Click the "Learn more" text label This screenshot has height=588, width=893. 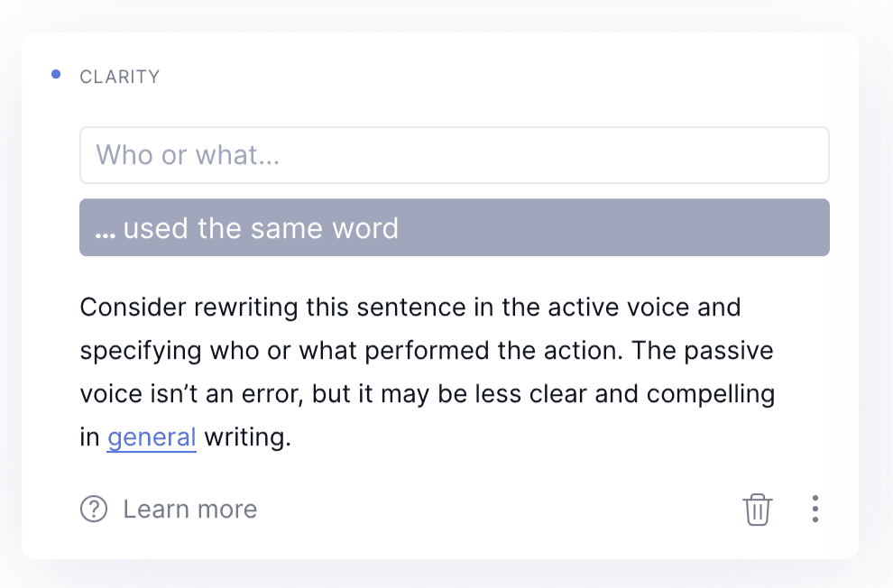190,509
